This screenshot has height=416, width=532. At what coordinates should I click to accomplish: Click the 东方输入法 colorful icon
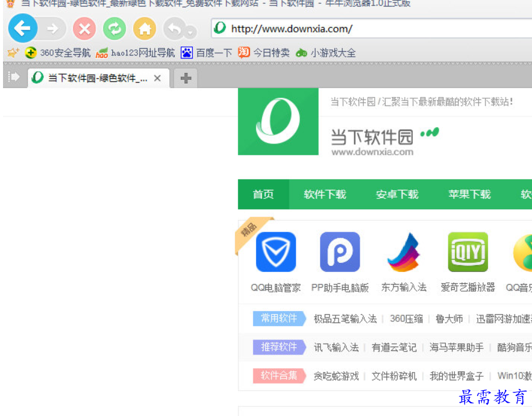404,252
